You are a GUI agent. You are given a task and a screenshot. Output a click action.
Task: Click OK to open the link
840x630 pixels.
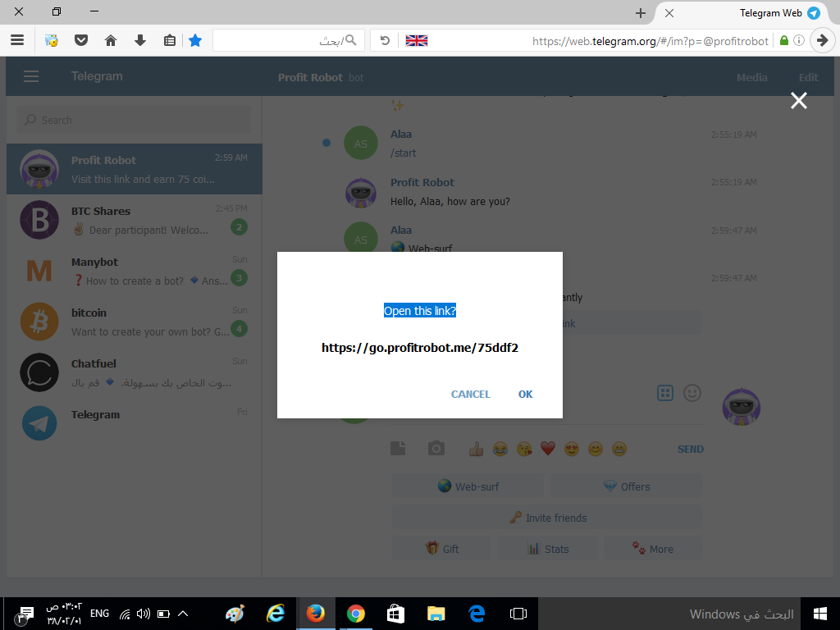[x=525, y=395]
